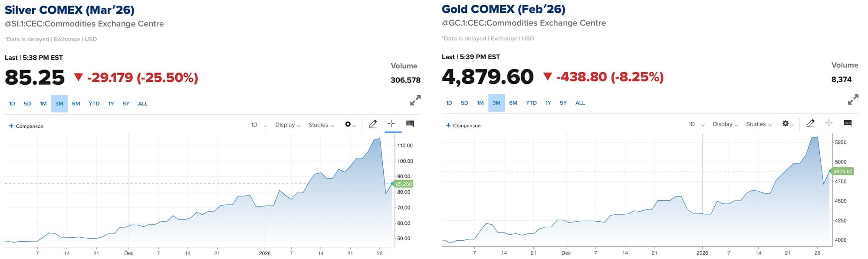
Task: Open the Studies dropdown on Gold chart
Action: 759,124
